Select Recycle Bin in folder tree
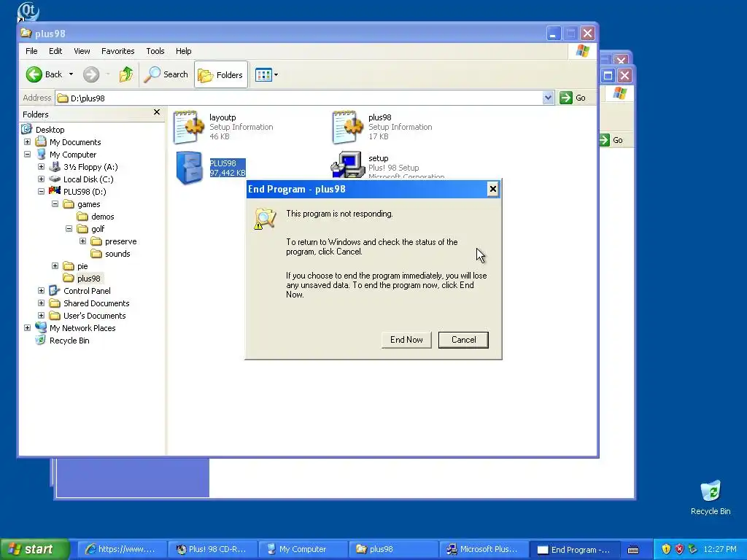The width and height of the screenshot is (747, 560). coord(69,341)
